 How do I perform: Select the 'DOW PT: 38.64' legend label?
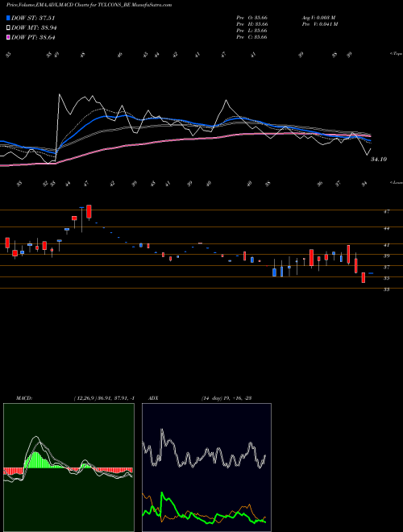(x=33, y=37)
